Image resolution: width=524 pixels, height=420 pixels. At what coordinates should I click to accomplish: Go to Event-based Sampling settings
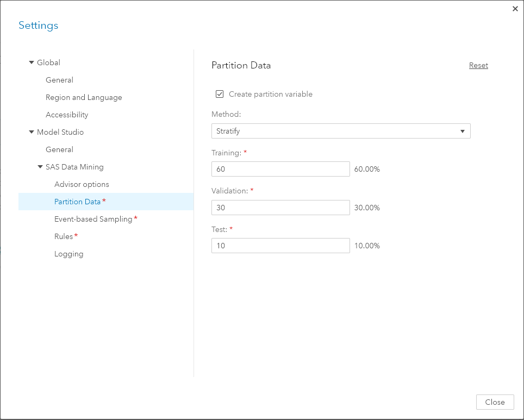coord(93,219)
